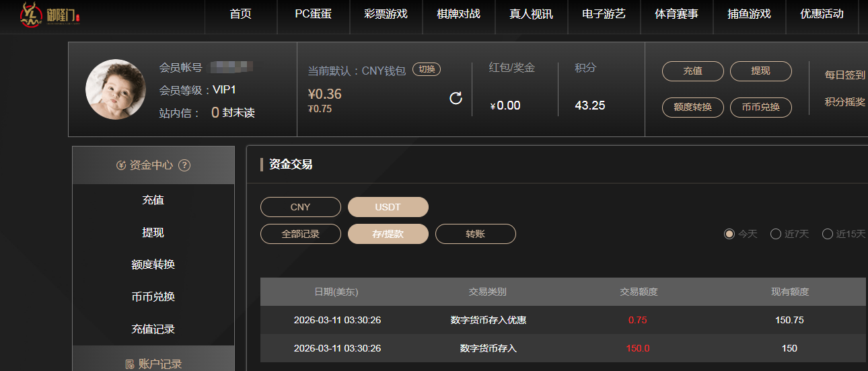Screen dimensions: 868x371
Task: Filter transactions by 转账
Action: [475, 234]
